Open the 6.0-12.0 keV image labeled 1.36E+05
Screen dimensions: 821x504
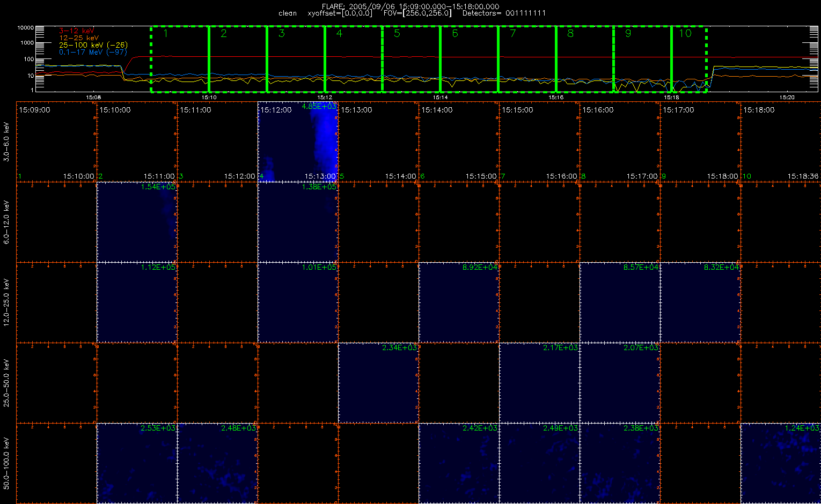pyautogui.click(x=298, y=222)
